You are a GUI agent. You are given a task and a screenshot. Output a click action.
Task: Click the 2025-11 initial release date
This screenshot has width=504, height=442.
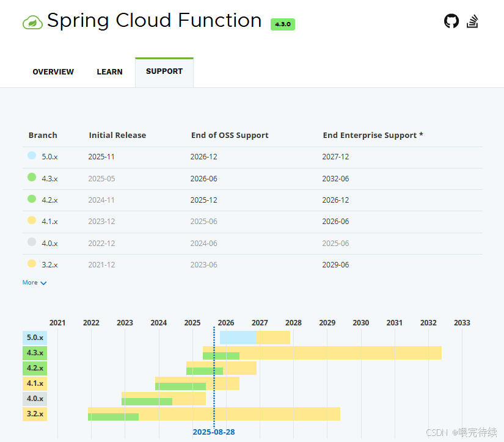(101, 157)
